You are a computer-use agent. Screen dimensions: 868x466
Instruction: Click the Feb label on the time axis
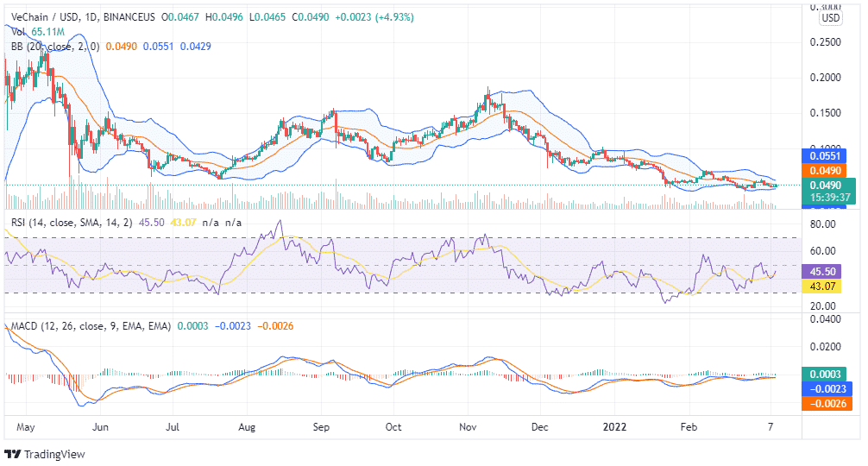689,427
